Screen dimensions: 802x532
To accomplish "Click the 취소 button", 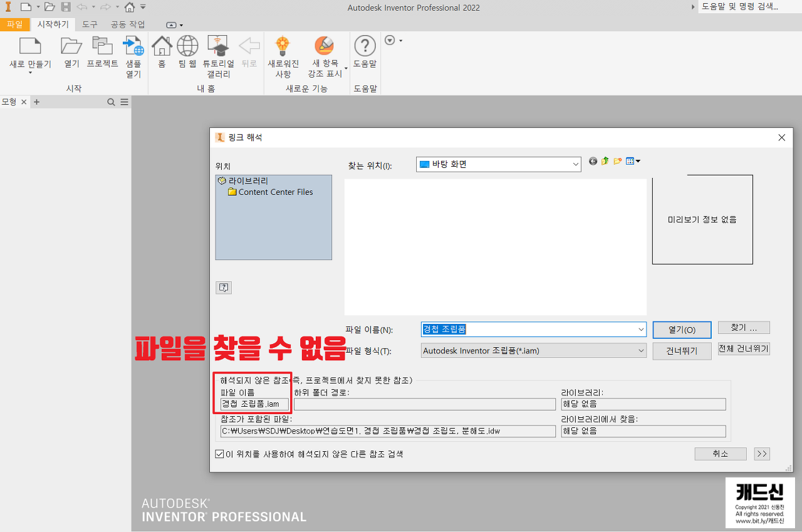I will pos(721,454).
